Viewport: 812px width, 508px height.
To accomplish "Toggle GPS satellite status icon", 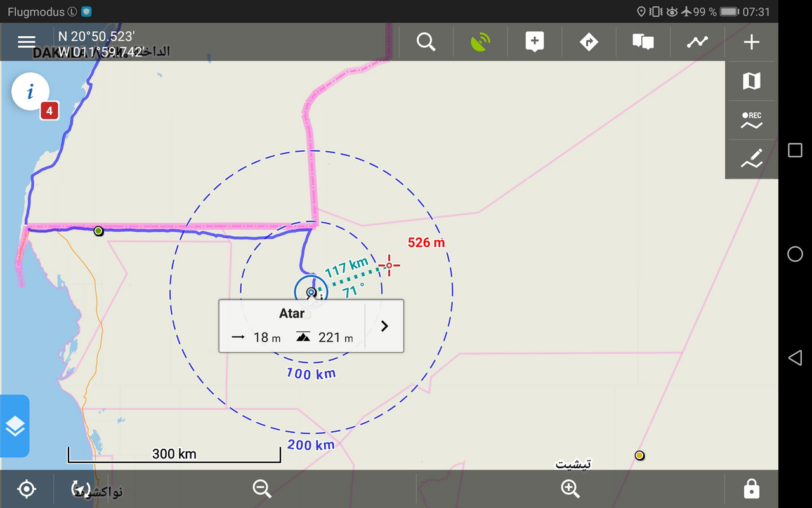I will (x=481, y=42).
